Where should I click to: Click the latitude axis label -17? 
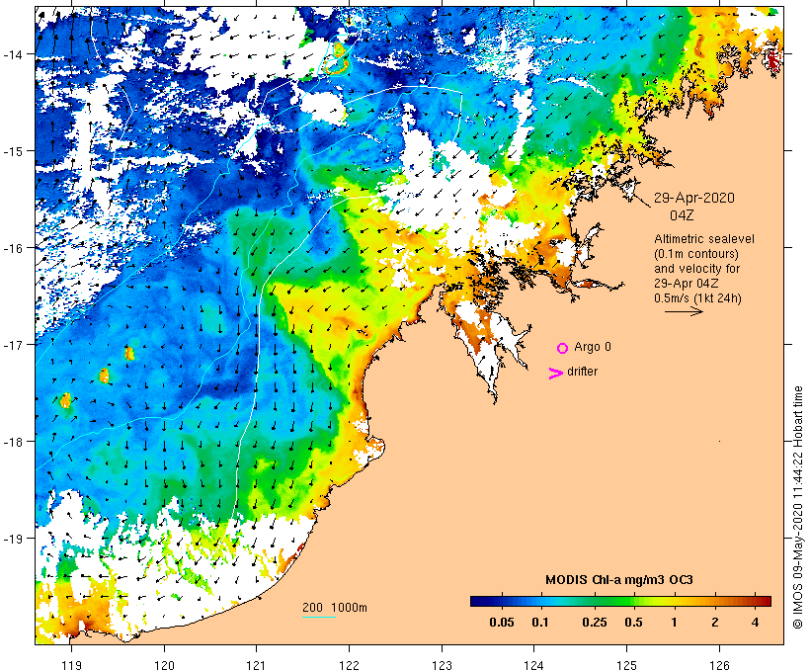pyautogui.click(x=12, y=345)
